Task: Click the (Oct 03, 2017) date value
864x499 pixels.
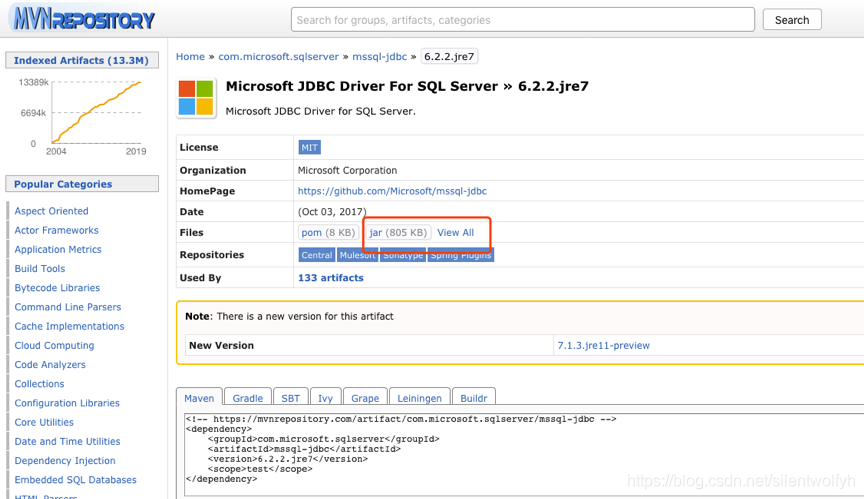Action: [x=332, y=211]
